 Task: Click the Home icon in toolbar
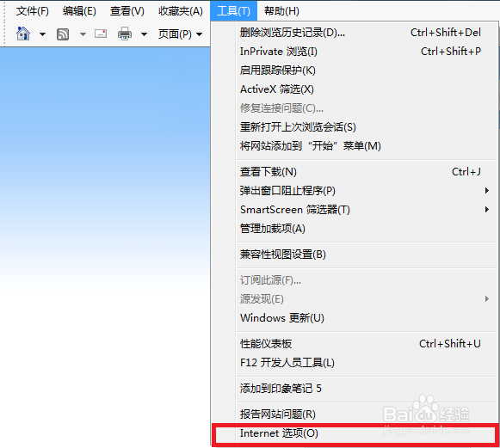[23, 34]
